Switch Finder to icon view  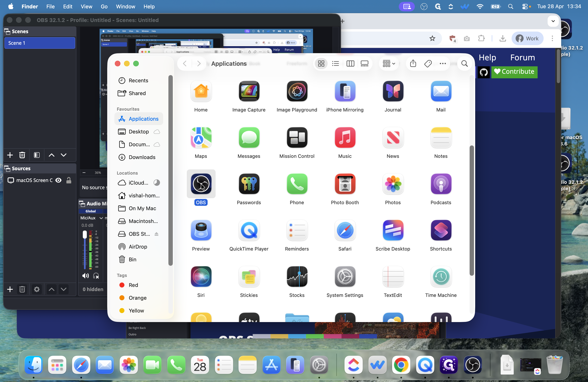[x=321, y=64]
